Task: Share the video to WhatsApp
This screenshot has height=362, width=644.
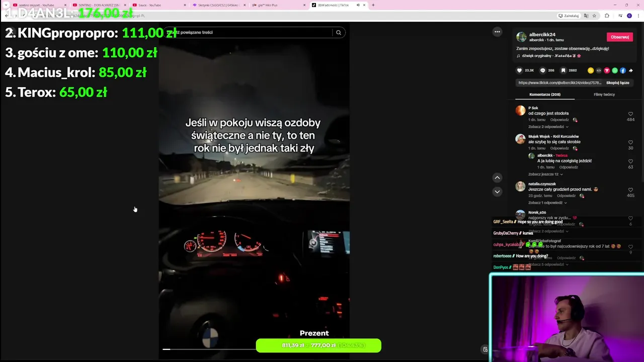Action: 615,70
